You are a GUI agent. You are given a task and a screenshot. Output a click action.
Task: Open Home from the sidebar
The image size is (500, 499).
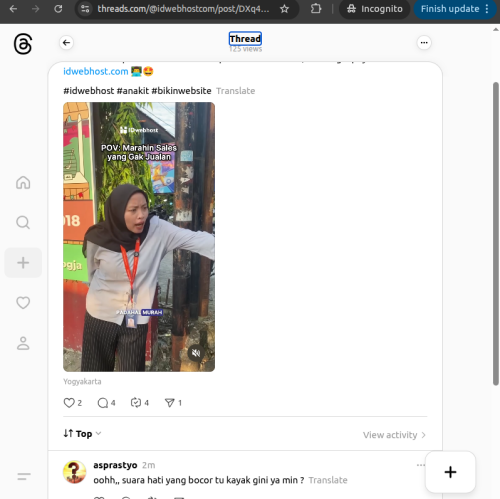[23, 182]
